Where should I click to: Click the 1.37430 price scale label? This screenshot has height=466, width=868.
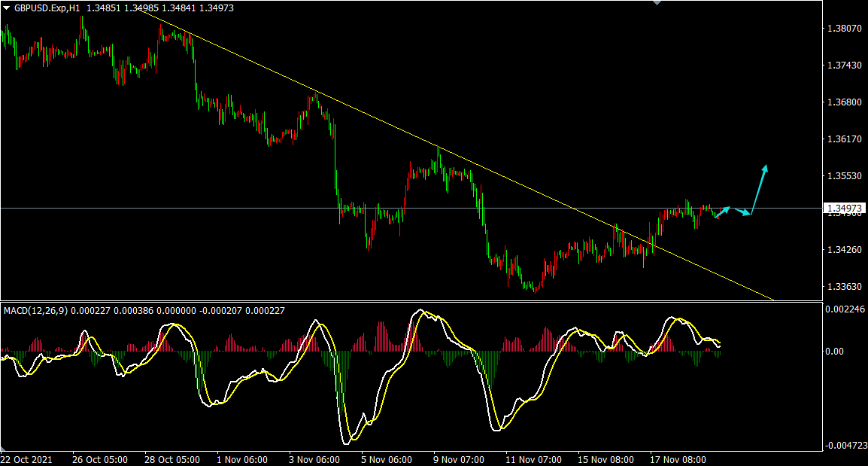(x=844, y=65)
